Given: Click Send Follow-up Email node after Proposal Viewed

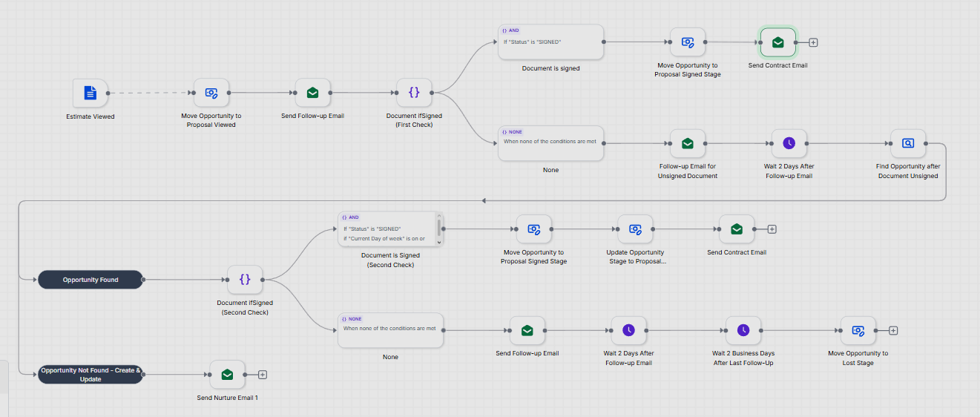Looking at the screenshot, I should [x=312, y=93].
